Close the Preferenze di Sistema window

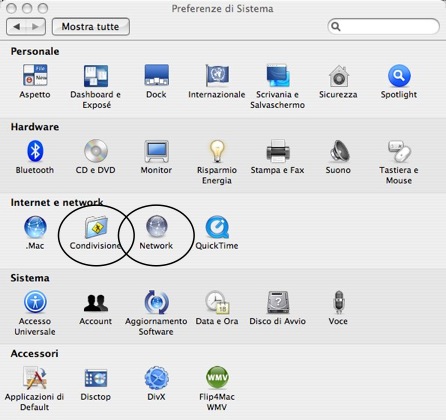point(11,8)
